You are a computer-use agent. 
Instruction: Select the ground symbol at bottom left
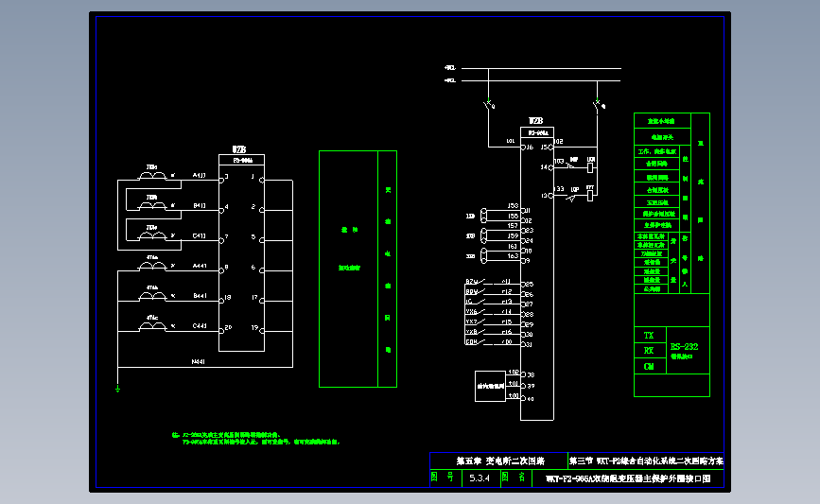click(117, 389)
